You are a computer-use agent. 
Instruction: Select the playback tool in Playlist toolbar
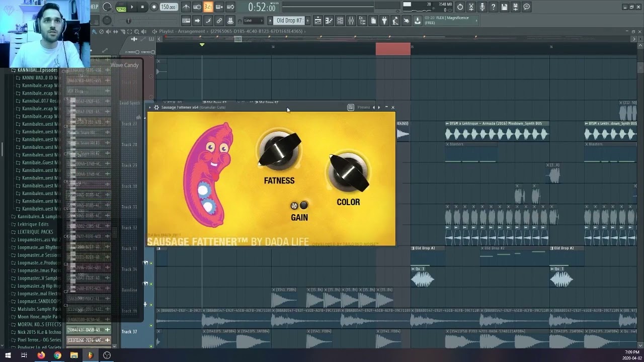point(145,32)
